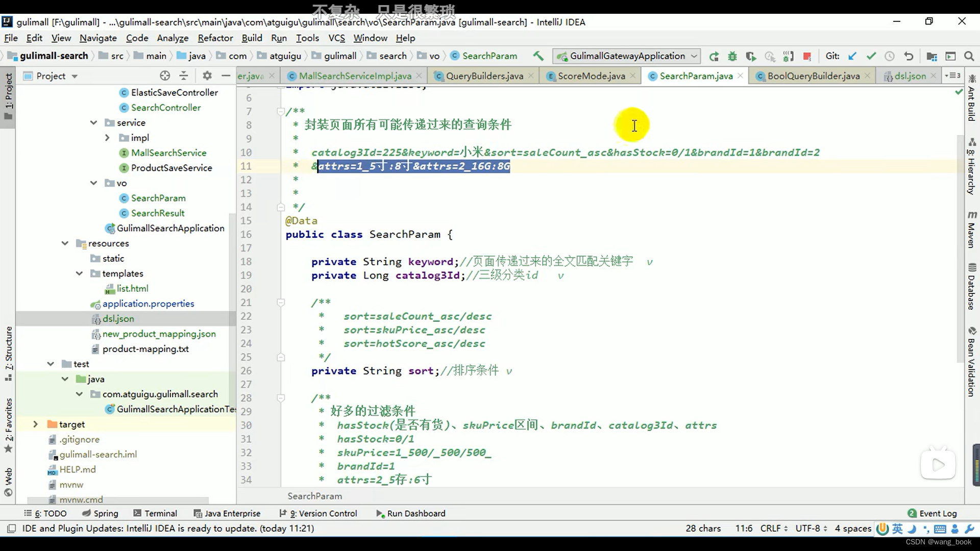Click the SearchParam class in project tree
Viewport: 980px width, 551px height.
[158, 198]
